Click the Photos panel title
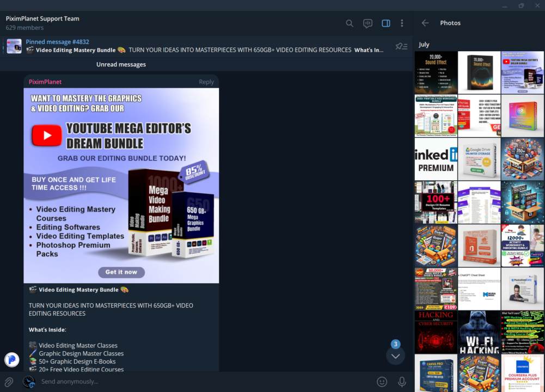This screenshot has width=545, height=392. [x=450, y=23]
